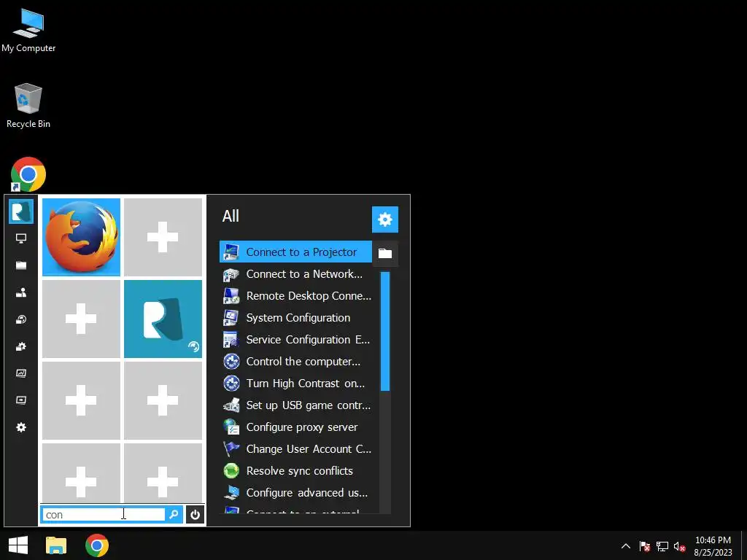This screenshot has width=747, height=560.
Task: Click the folder icon in the start menu sidebar
Action: (21, 265)
